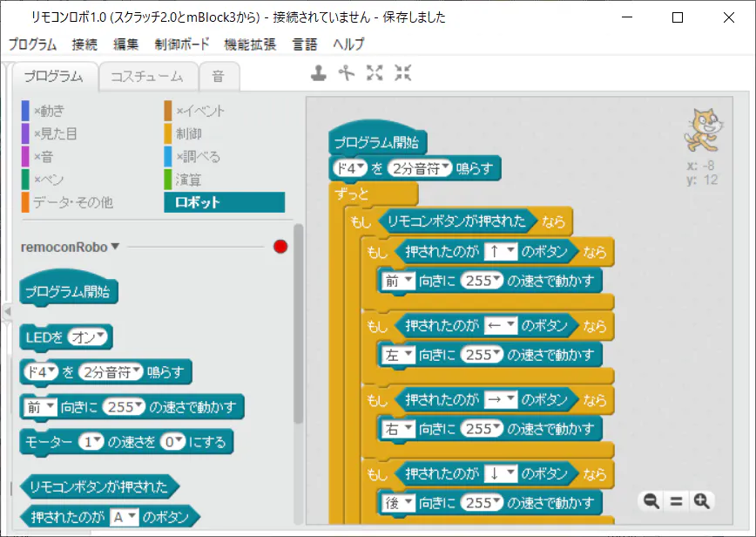The width and height of the screenshot is (756, 537).
Task: Select the ロボット block category
Action: pos(224,202)
